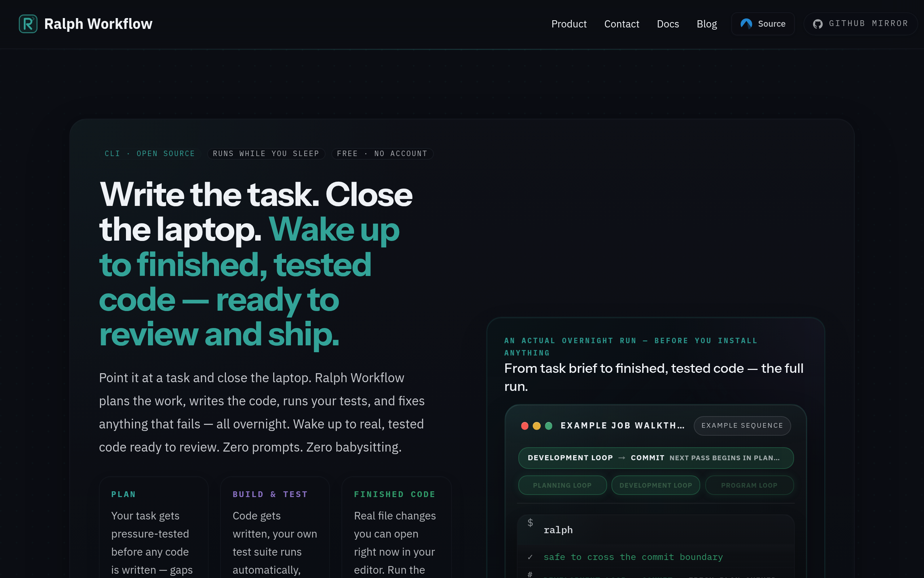Click the $ prompt symbol
Viewport: 924px width, 578px height.
[530, 523]
